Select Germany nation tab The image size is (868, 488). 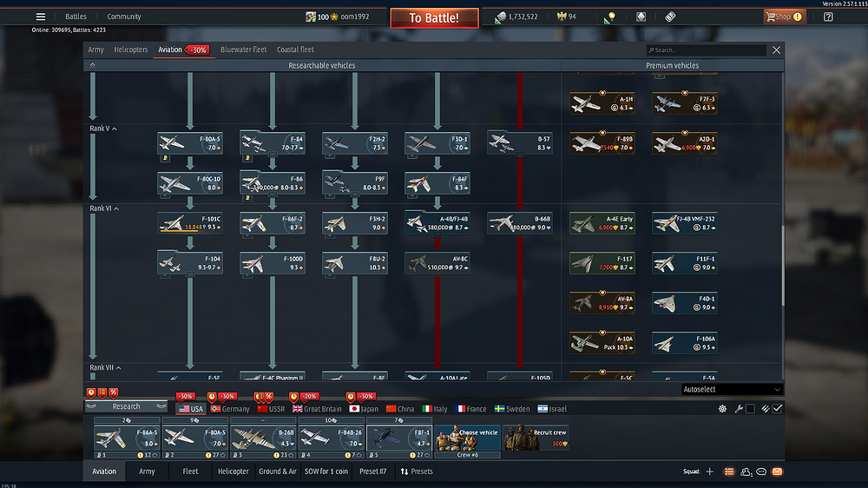pyautogui.click(x=230, y=409)
